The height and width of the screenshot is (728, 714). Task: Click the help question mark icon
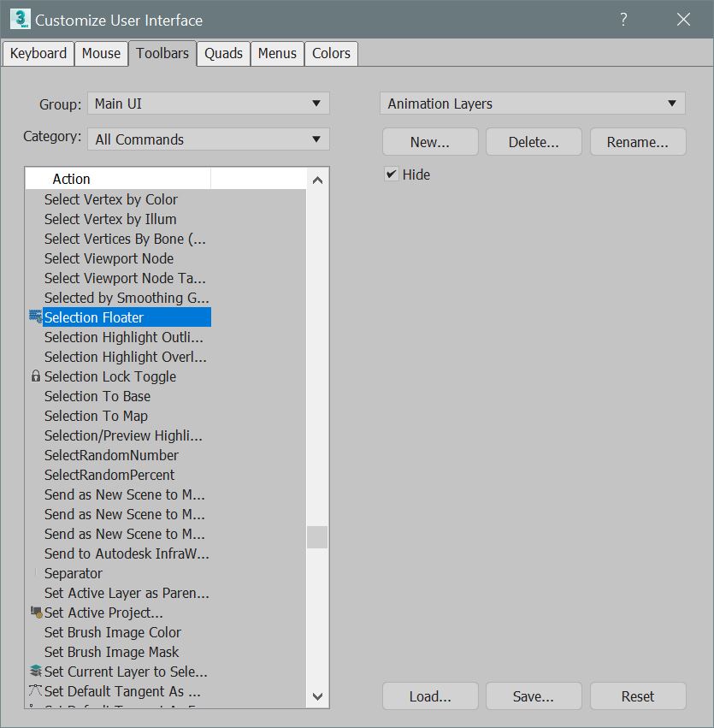[x=623, y=20]
